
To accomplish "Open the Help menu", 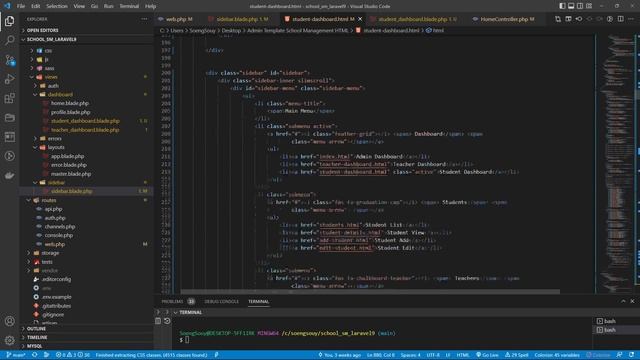I will (x=150, y=6).
